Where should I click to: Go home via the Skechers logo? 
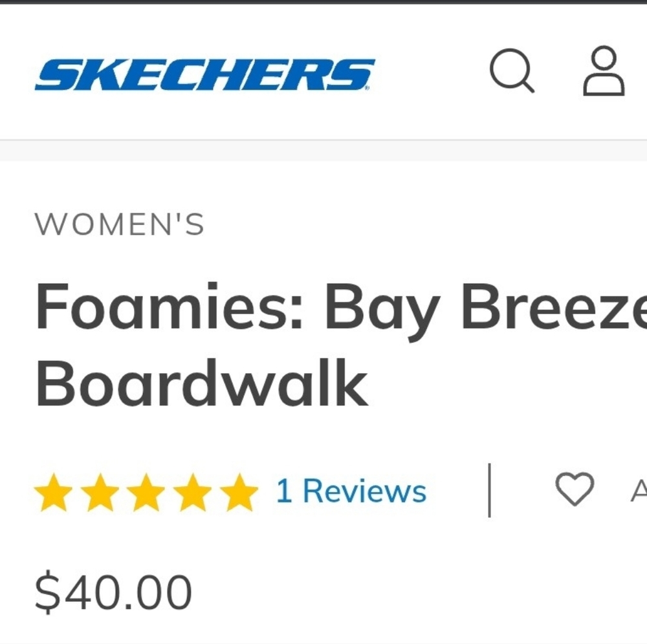(x=205, y=74)
